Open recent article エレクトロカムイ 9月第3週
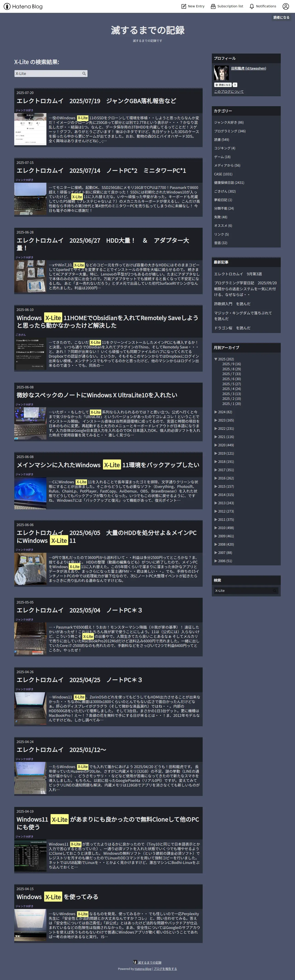This screenshot has height=980, width=295. click(x=238, y=274)
